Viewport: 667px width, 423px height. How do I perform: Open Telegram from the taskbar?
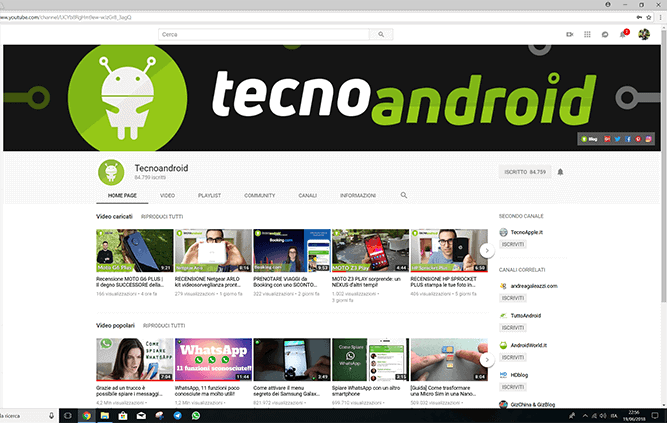coord(178,416)
